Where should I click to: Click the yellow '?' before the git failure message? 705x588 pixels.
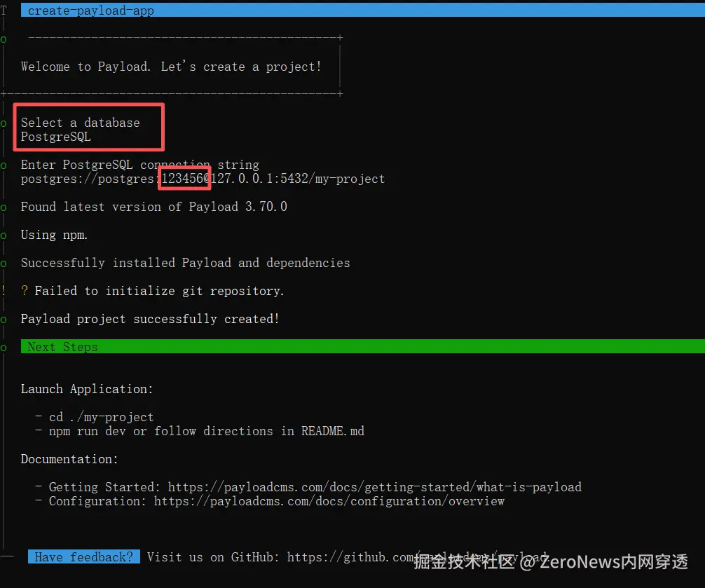tap(25, 291)
